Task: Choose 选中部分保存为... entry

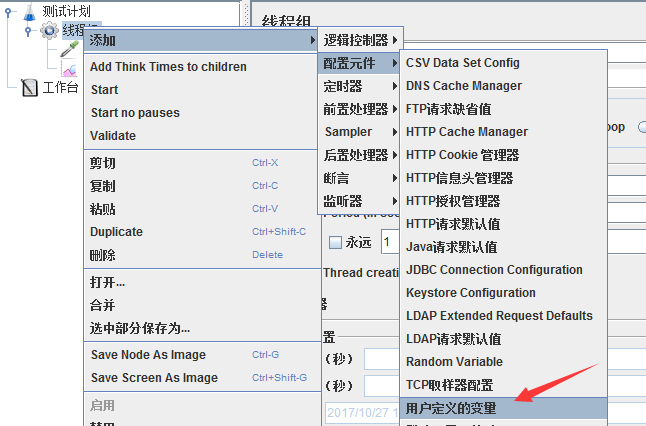Action: pos(202,328)
